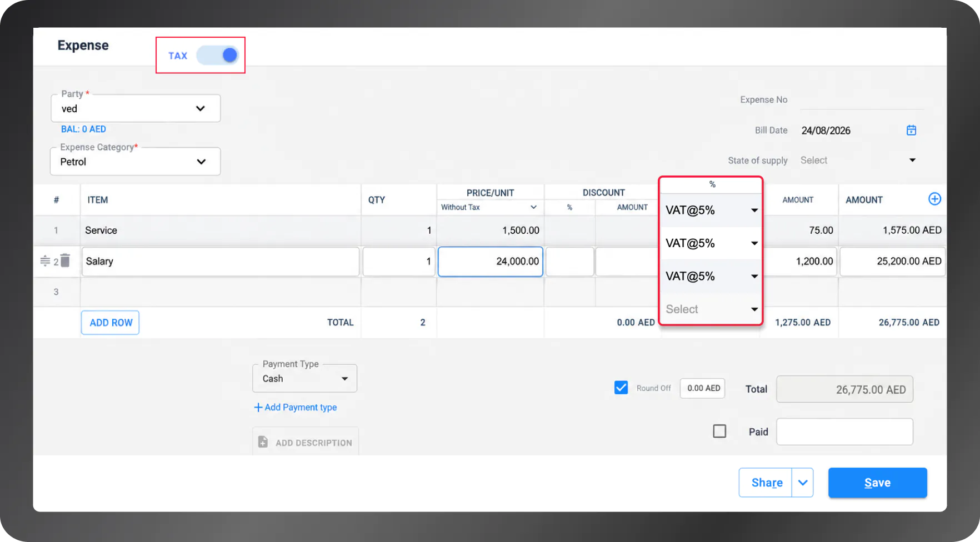Click the Share button
Viewport: 980px width, 542px height.
[x=766, y=483]
